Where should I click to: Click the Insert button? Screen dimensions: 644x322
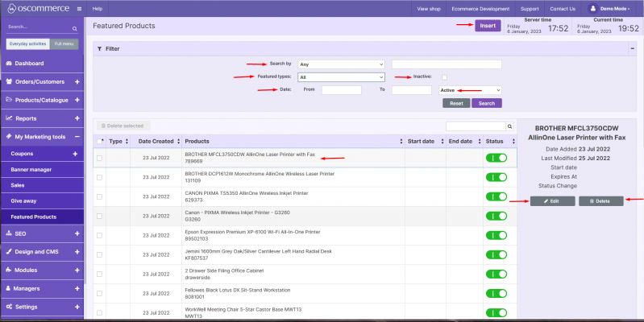[x=488, y=26]
